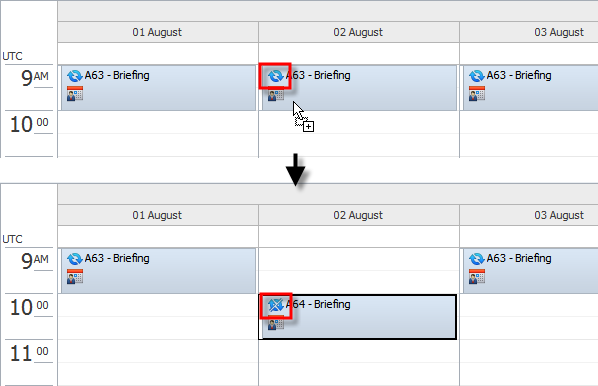Select the 02 August column header in upper calendar
598x386 pixels.
pos(358,32)
